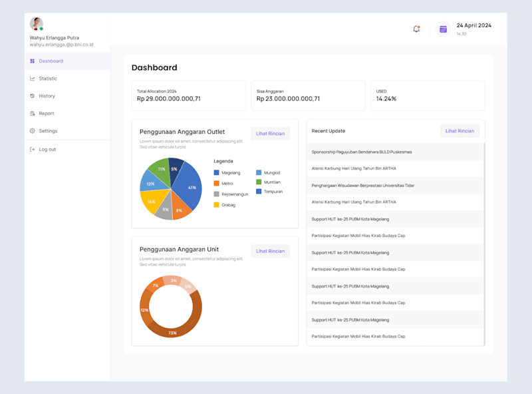532x394 pixels.
Task: Open Sponsorship Paguyuban Bendahara BULD Puskesmas row
Action: click(395, 152)
